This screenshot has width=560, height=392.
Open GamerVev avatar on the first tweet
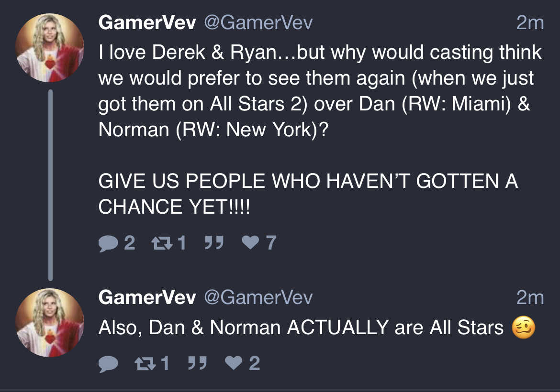(x=50, y=48)
